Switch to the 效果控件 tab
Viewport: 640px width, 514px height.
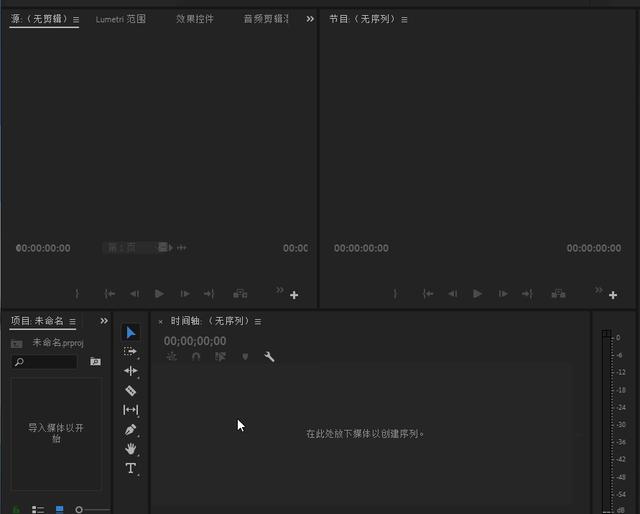click(x=195, y=19)
